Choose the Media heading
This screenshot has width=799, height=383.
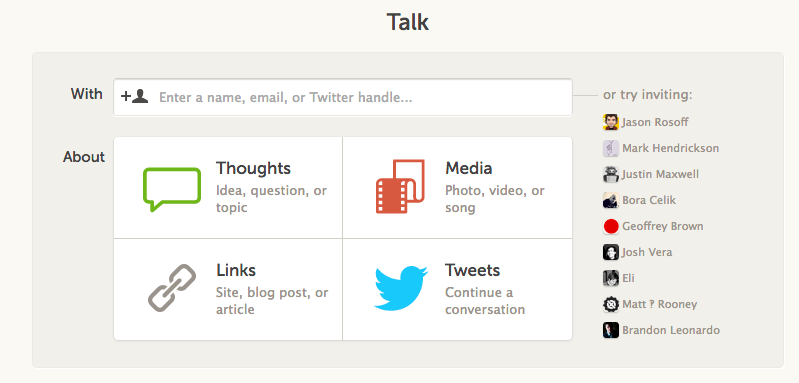pyautogui.click(x=469, y=168)
